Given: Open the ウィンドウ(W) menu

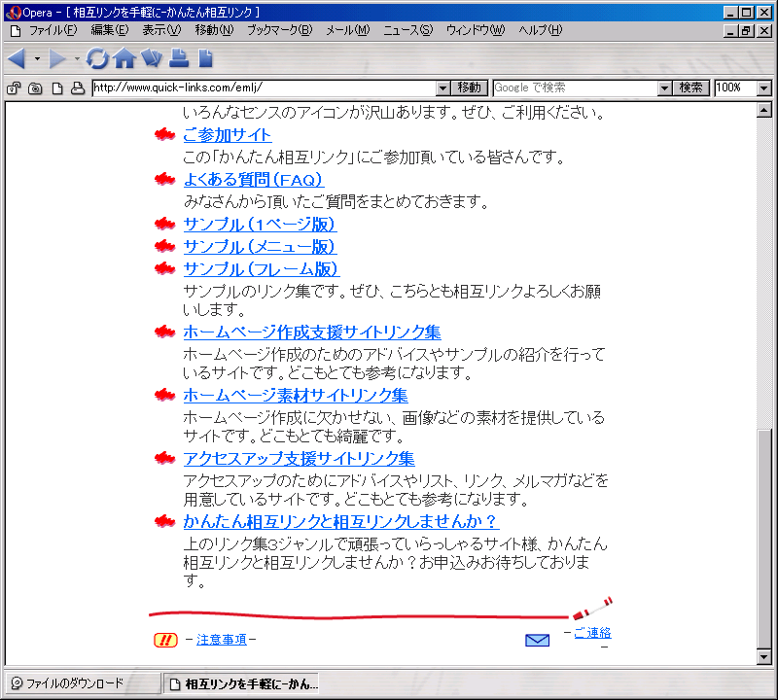Looking at the screenshot, I should tap(476, 31).
